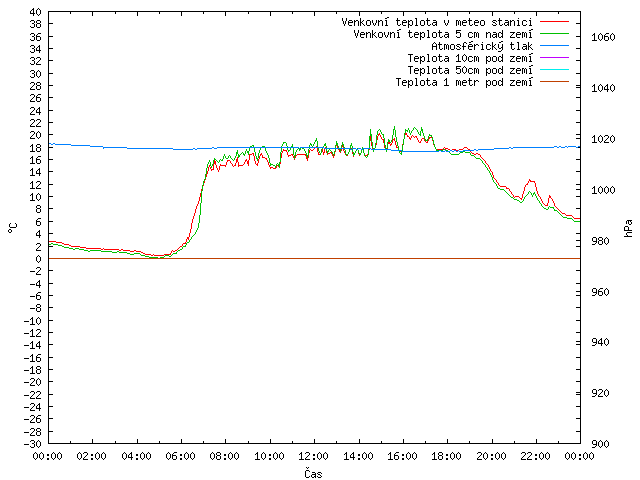640x480 pixels.
Task: Click the '08:00' time axis label
Action: (225, 456)
